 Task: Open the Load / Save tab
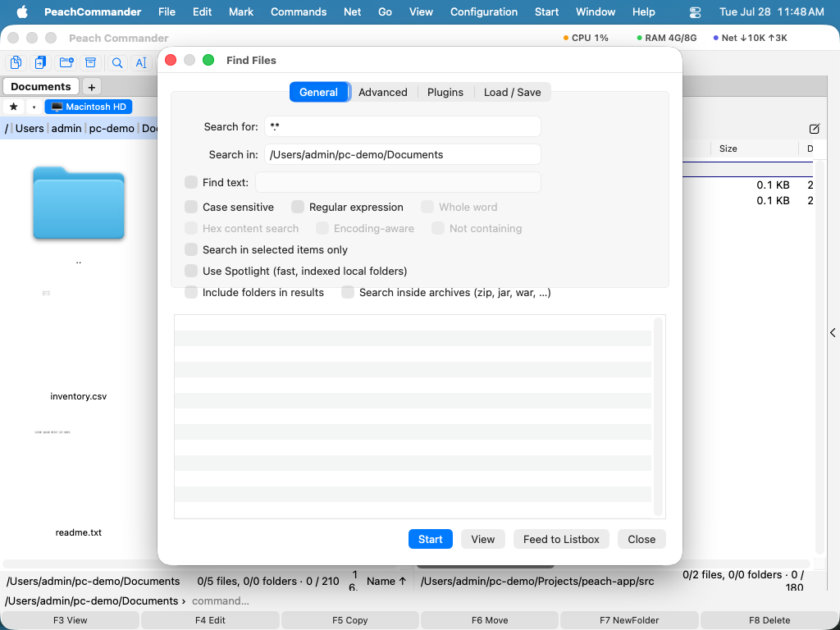(512, 92)
